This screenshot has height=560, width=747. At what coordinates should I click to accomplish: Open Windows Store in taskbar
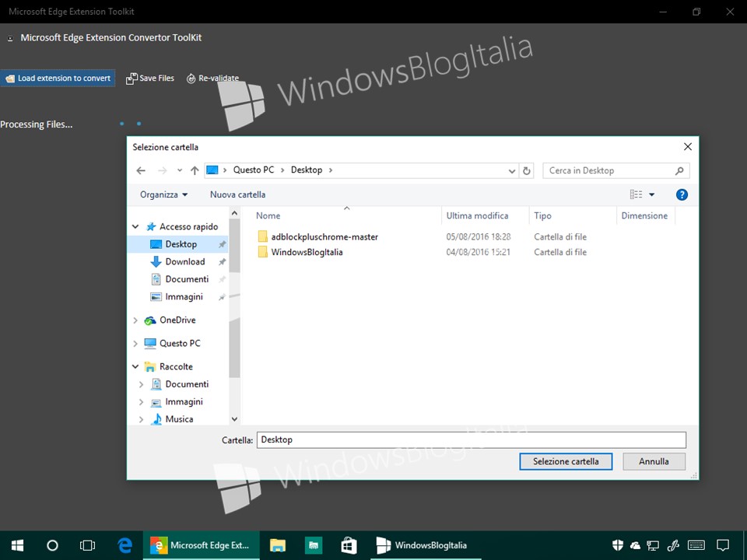[349, 546]
